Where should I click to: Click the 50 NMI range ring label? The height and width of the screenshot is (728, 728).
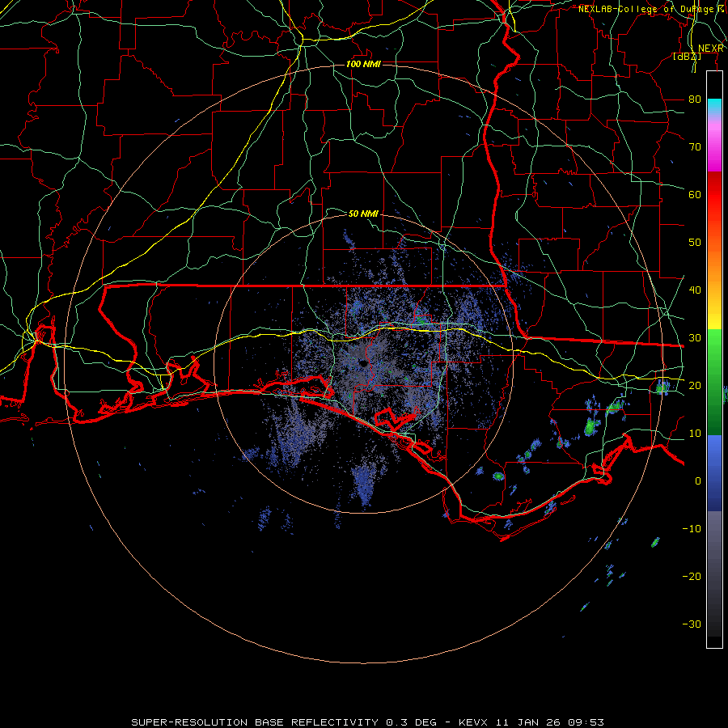point(363,214)
